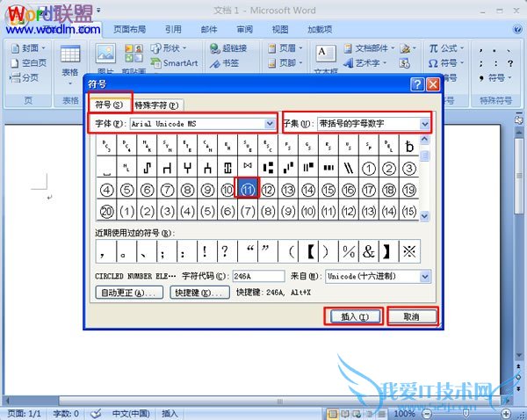527x420 pixels.
Task: Select circled number 19 symbol
Action: coord(409,189)
